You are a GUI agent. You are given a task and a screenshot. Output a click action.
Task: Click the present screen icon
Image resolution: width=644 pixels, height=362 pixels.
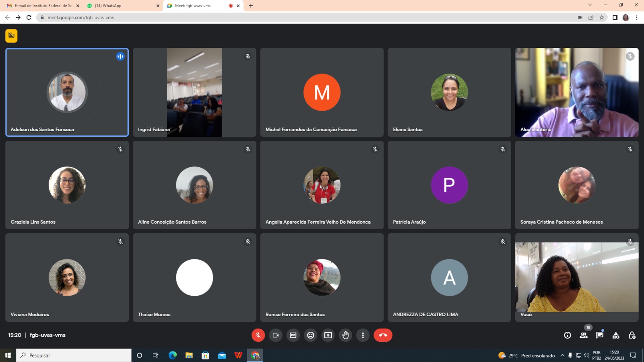click(328, 335)
